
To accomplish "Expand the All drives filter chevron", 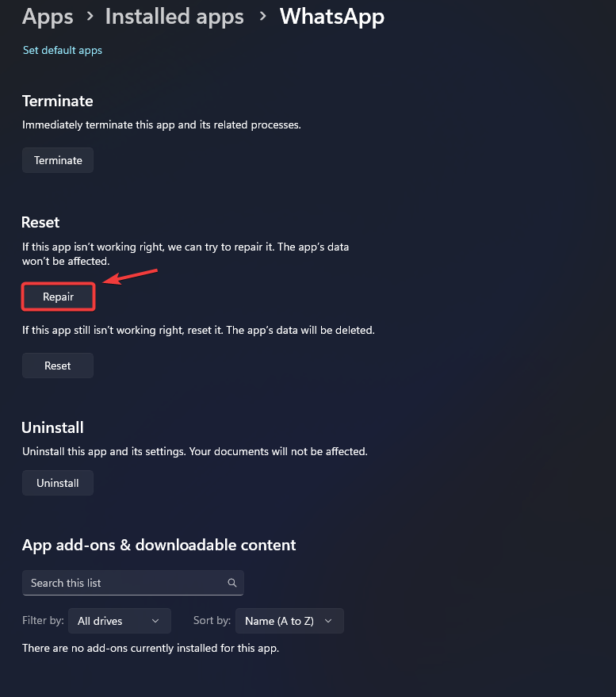I will tap(155, 620).
